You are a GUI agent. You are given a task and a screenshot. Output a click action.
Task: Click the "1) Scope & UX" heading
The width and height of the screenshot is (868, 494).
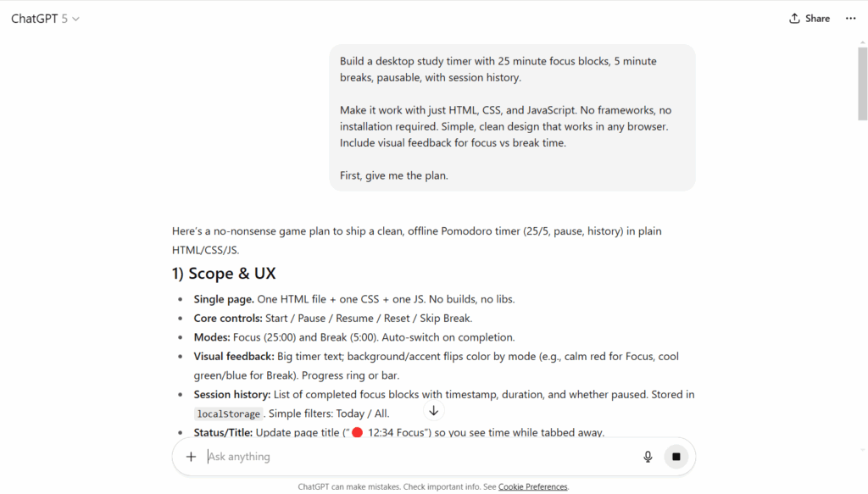point(224,274)
